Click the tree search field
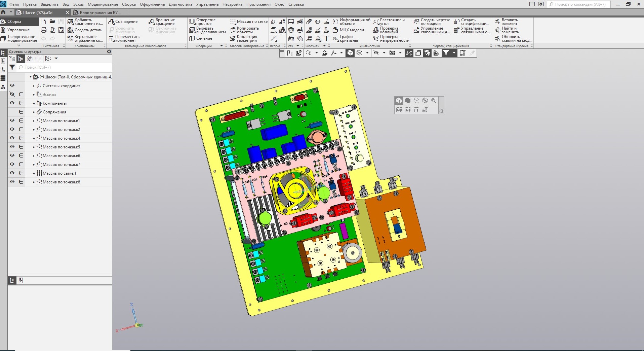 tap(64, 67)
